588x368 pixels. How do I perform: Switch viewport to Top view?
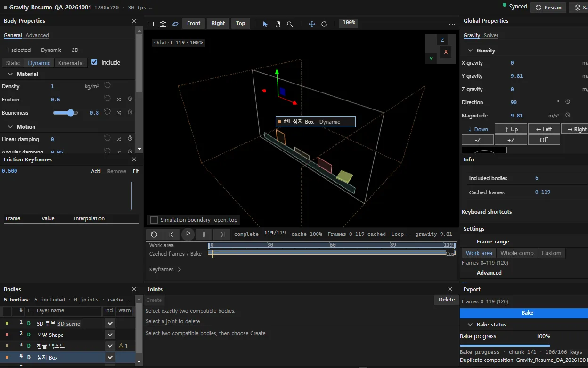point(241,24)
